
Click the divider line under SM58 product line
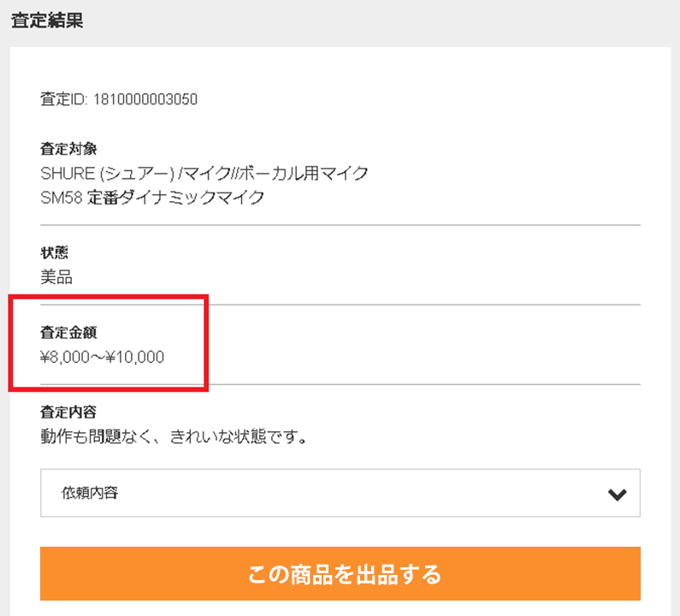(x=340, y=224)
